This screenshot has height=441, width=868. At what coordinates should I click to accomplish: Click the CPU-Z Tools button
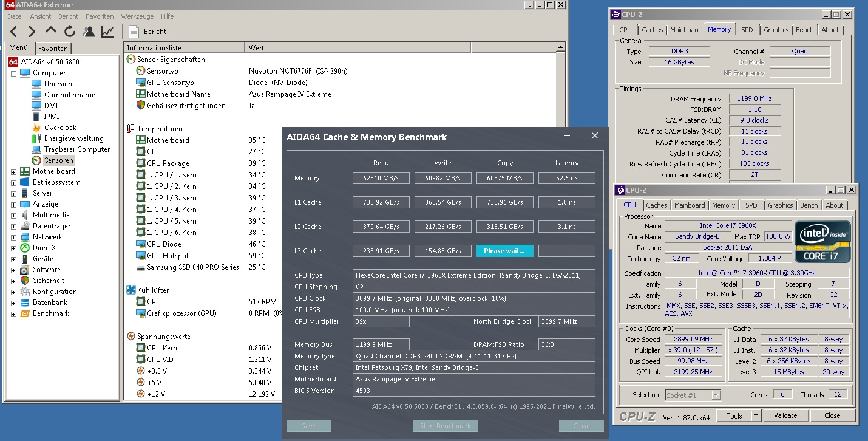pos(734,415)
